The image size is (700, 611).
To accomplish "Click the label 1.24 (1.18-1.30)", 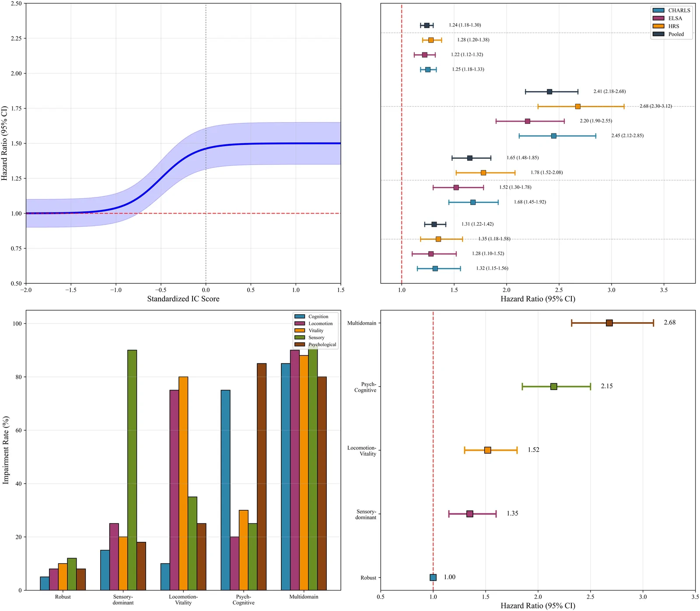I will pos(465,25).
